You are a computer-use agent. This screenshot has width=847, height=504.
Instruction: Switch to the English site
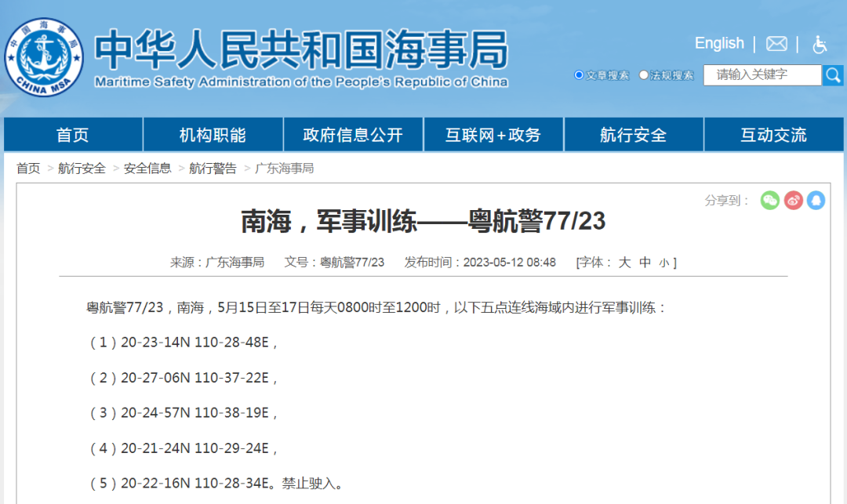(719, 43)
